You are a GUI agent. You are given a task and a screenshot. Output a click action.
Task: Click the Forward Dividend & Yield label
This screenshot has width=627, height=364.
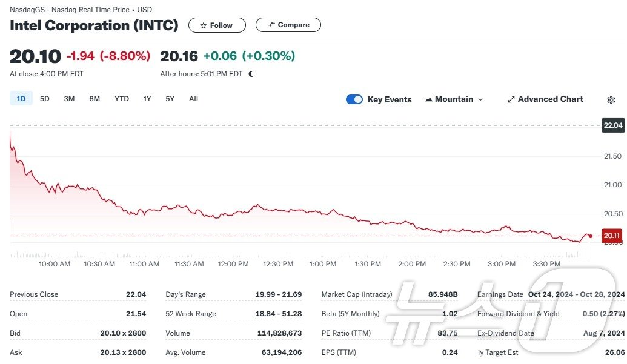tap(518, 314)
